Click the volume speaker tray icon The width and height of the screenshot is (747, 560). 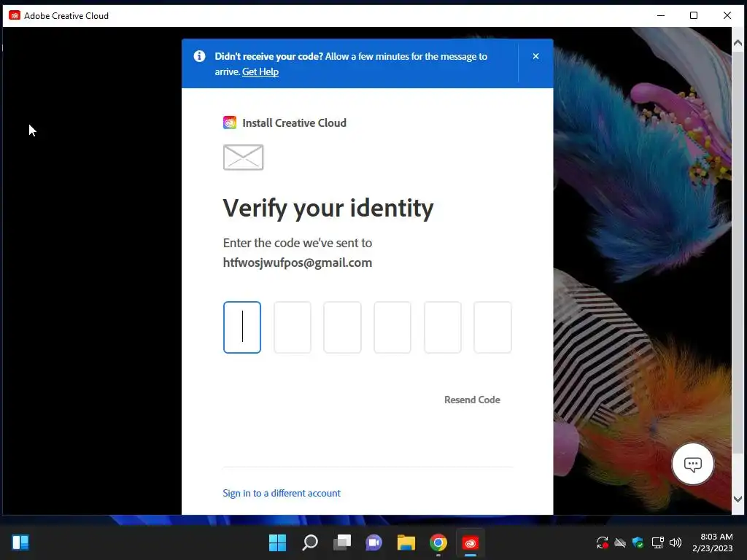(676, 542)
